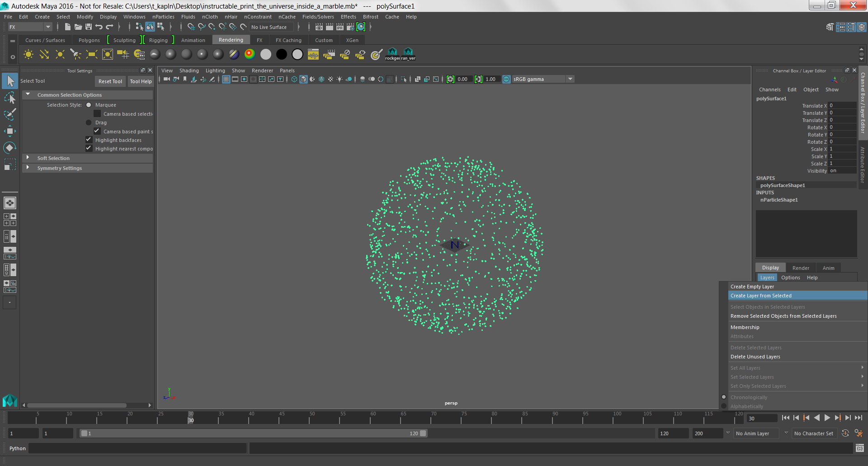Select Chronologically sort radio option
This screenshot has width=868, height=466.
[x=724, y=397]
